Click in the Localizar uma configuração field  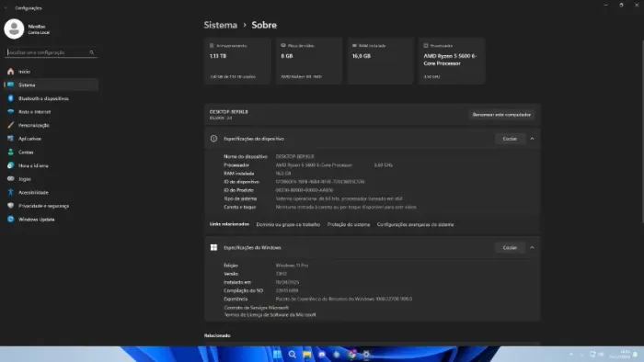click(x=51, y=52)
